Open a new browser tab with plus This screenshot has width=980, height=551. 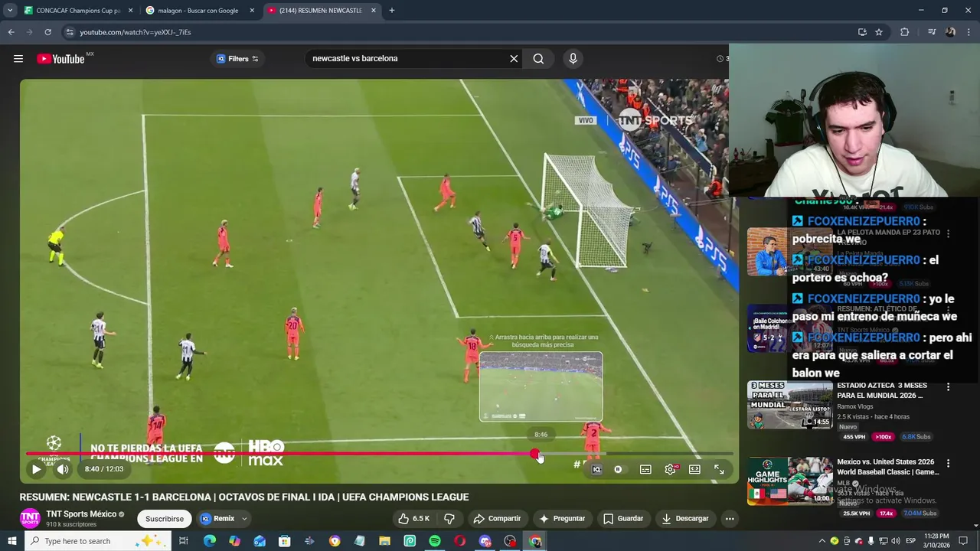(x=391, y=11)
